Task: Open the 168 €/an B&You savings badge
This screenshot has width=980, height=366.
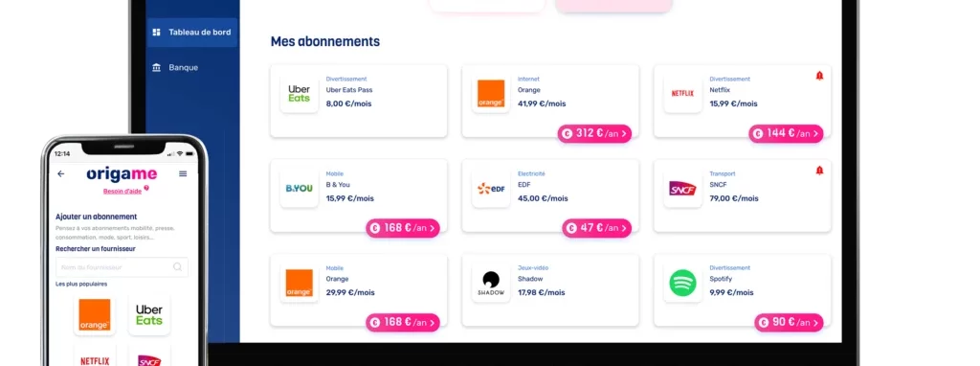Action: (x=403, y=228)
